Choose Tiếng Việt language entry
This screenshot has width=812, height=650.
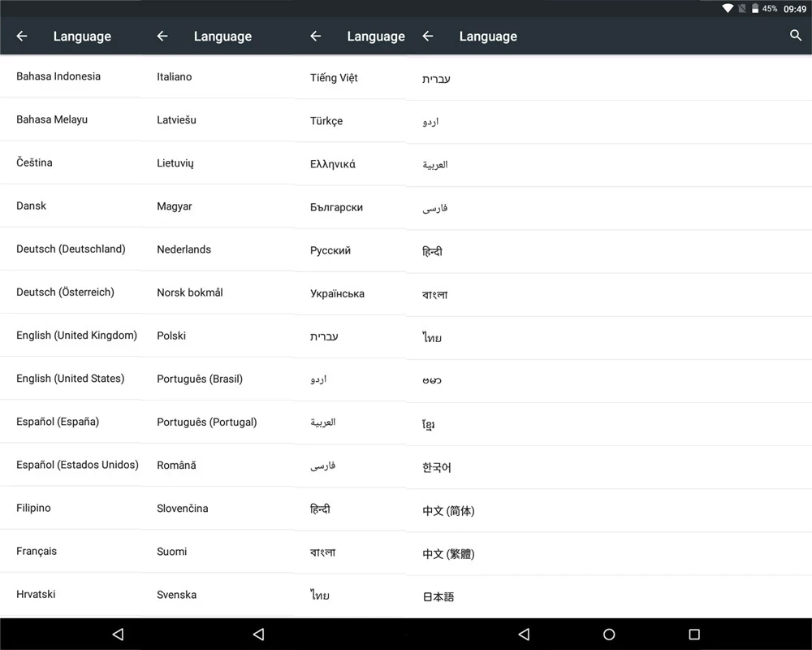click(350, 78)
